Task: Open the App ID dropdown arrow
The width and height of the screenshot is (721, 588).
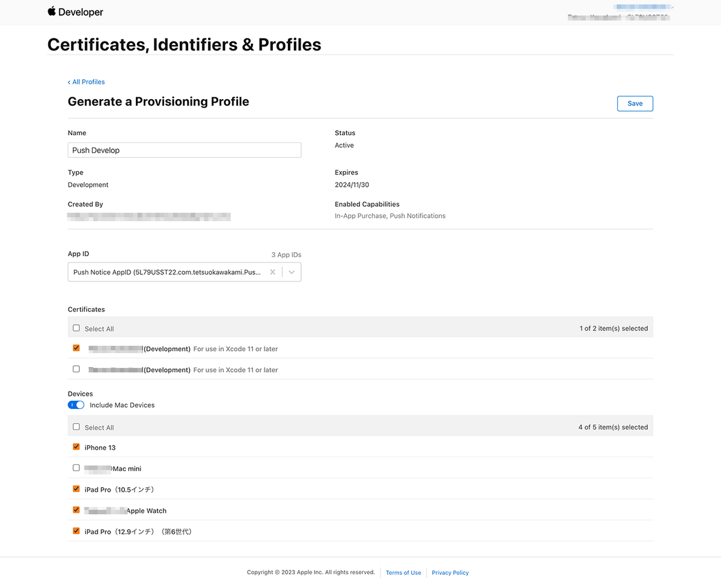Action: [291, 272]
